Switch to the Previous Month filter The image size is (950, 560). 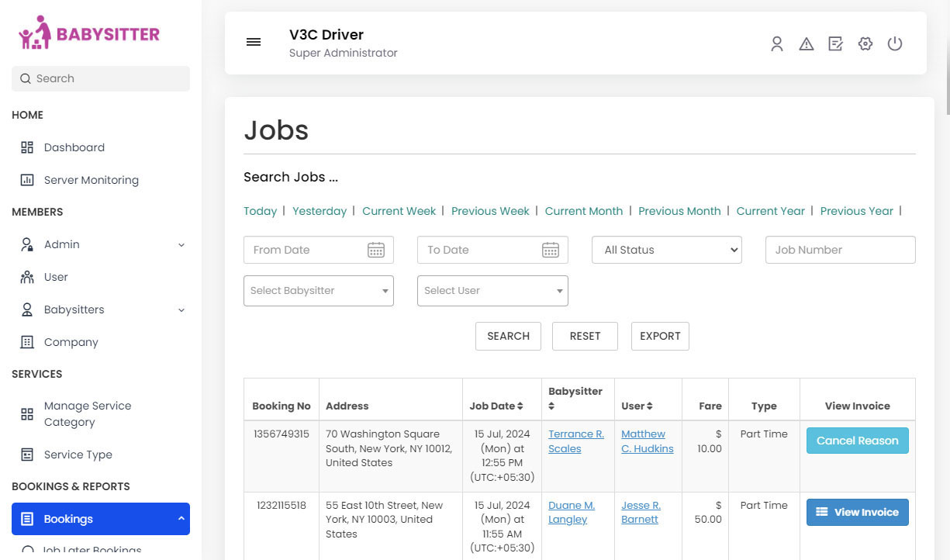pyautogui.click(x=679, y=210)
